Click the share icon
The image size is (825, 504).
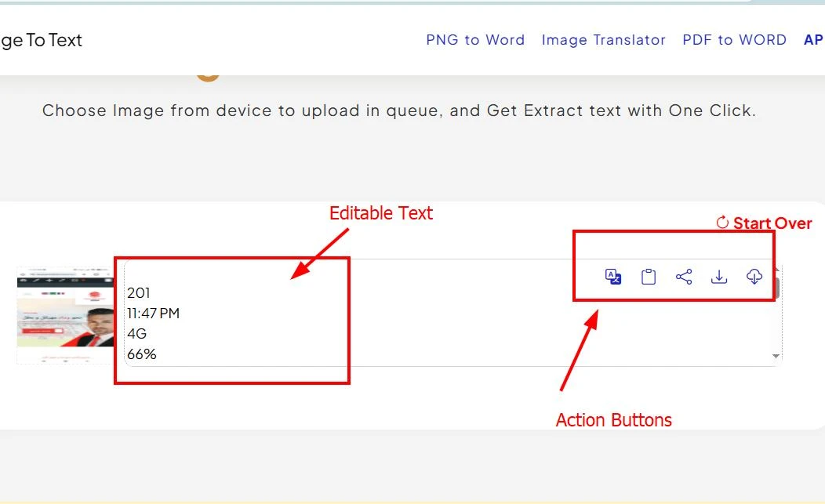tap(684, 277)
